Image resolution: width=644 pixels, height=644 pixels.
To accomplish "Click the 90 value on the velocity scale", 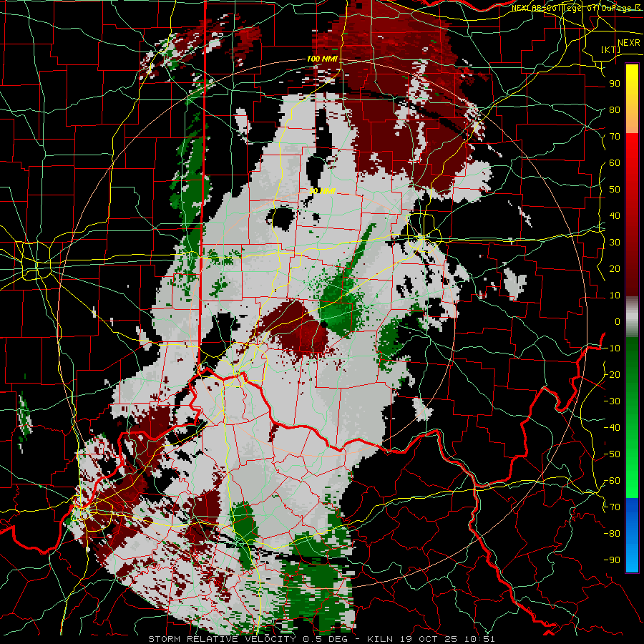I will point(615,84).
